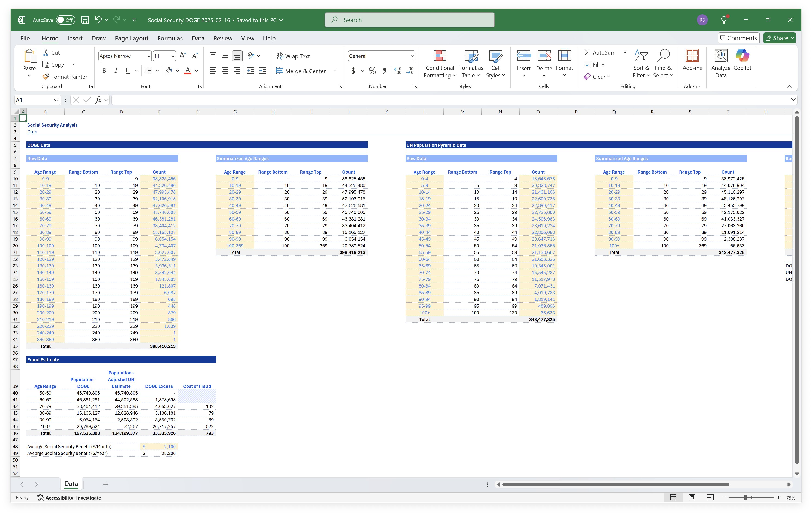
Task: Click the Cell Styles icon
Action: coord(496,56)
